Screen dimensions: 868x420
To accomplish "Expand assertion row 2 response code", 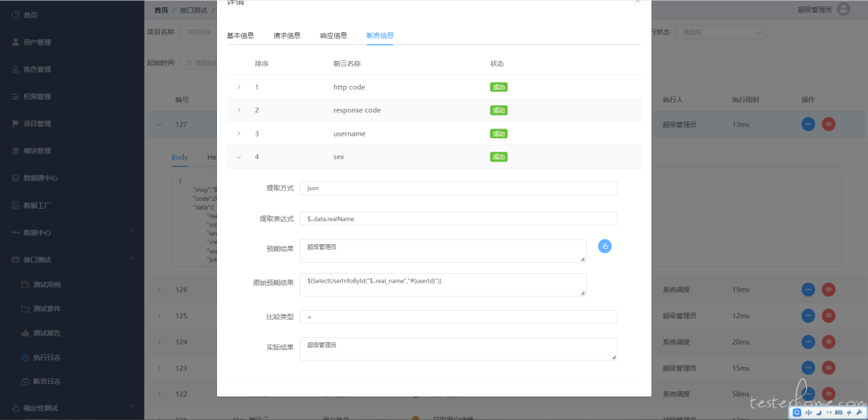I will [x=239, y=110].
